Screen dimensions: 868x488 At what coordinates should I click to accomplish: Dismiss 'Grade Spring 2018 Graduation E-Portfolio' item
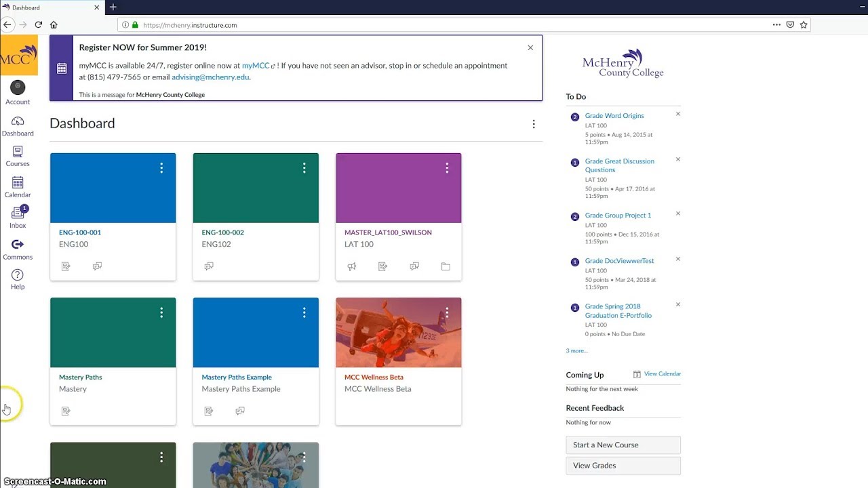tap(678, 304)
